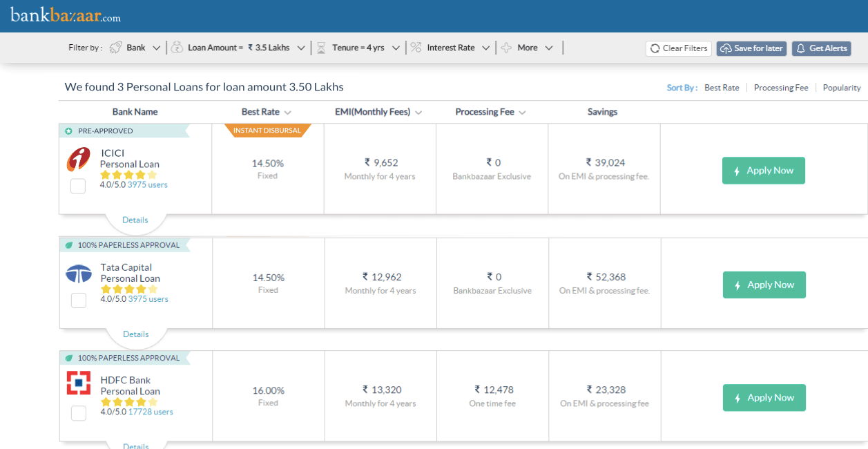Click the ICICI bank logo

[x=78, y=160]
